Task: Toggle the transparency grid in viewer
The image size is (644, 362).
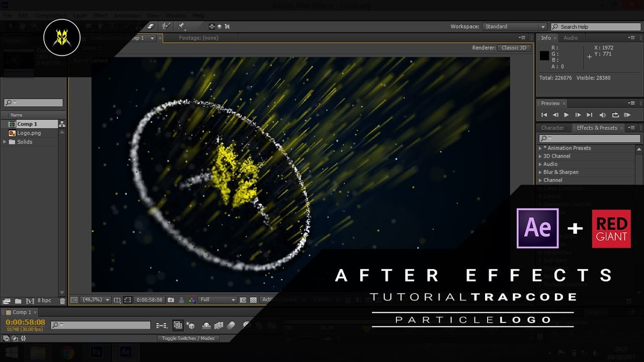Action: tap(254, 300)
